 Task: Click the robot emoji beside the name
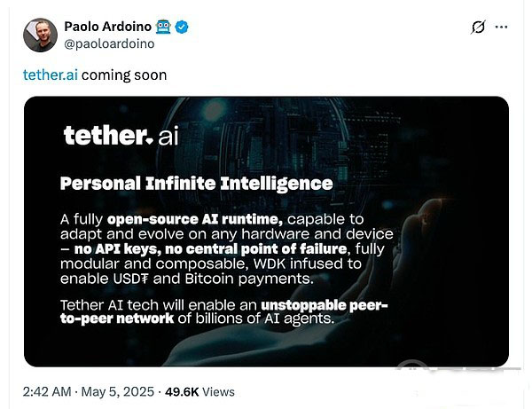pos(163,27)
